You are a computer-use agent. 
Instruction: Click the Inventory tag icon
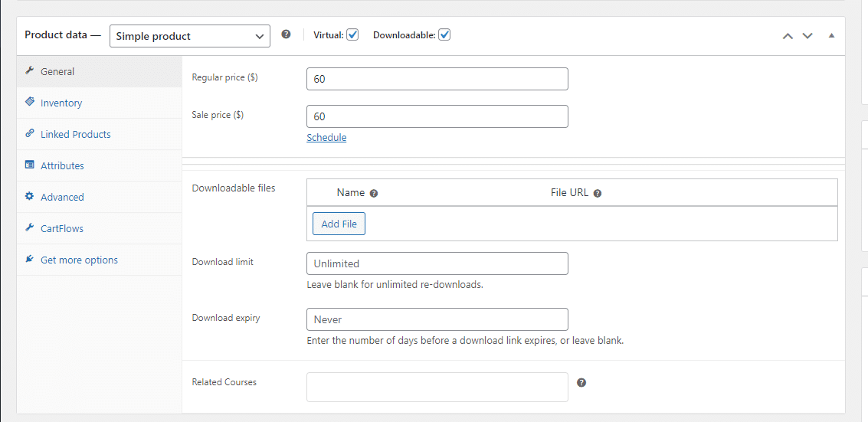point(30,103)
